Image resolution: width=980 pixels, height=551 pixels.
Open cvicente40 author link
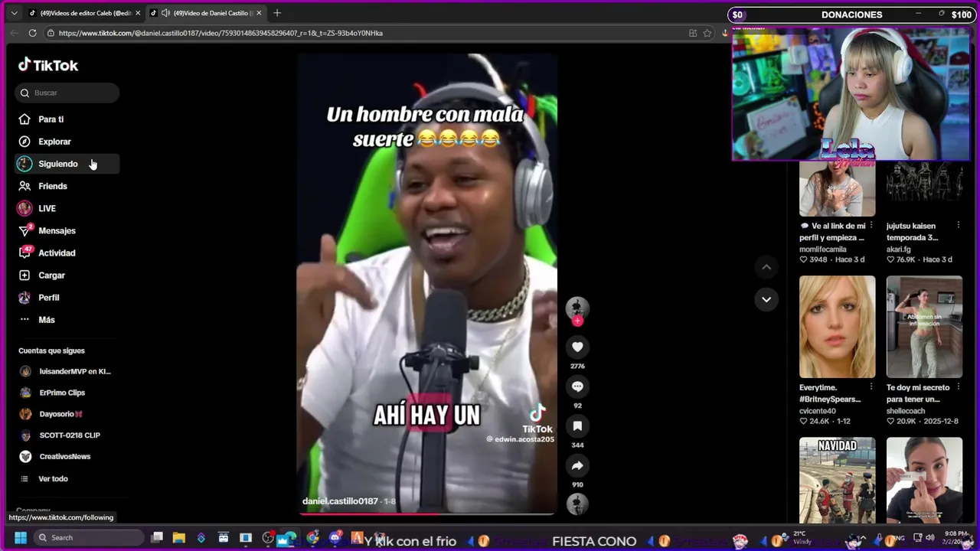pos(818,411)
